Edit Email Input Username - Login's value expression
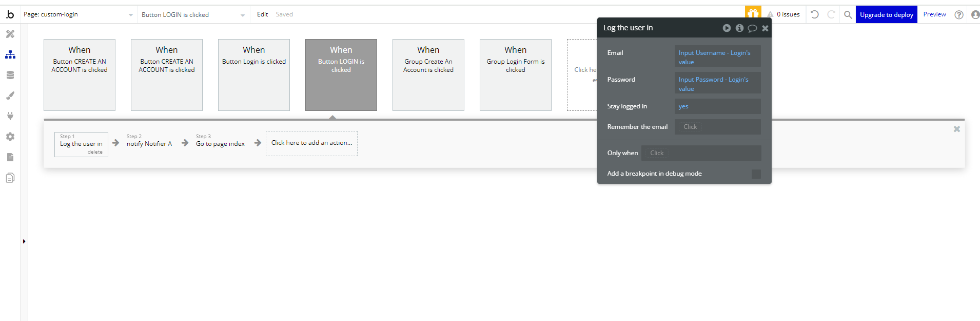The height and width of the screenshot is (321, 980). click(x=717, y=56)
